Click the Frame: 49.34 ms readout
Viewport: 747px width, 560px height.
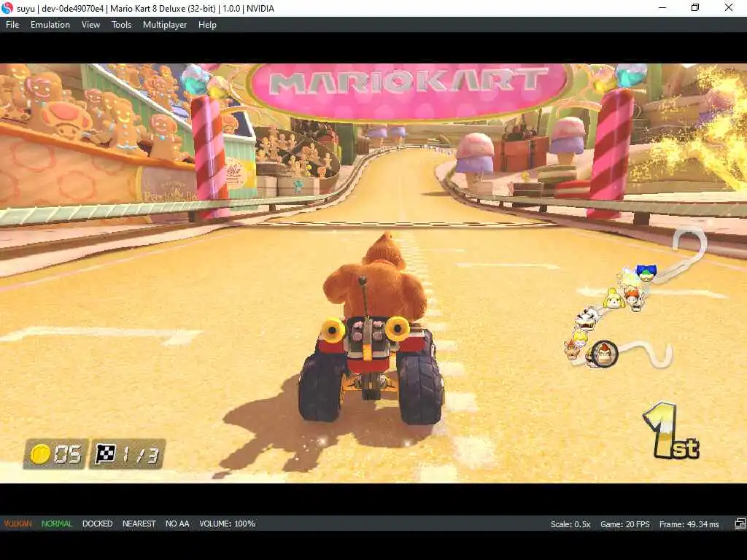point(689,524)
